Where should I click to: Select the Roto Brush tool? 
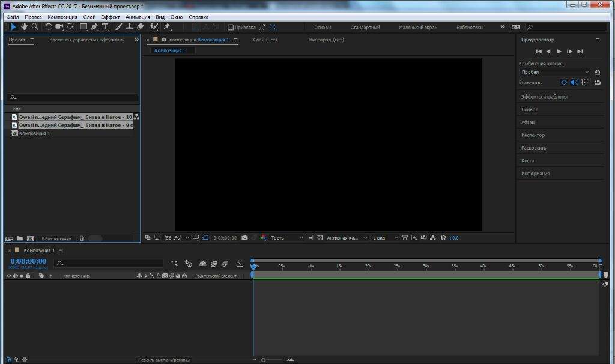154,26
